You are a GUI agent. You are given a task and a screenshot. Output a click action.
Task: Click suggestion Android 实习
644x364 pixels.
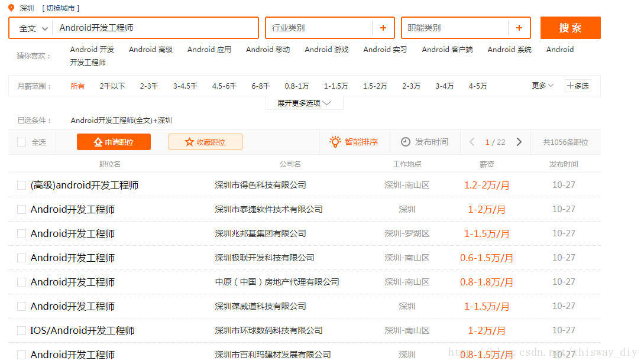[x=385, y=50]
